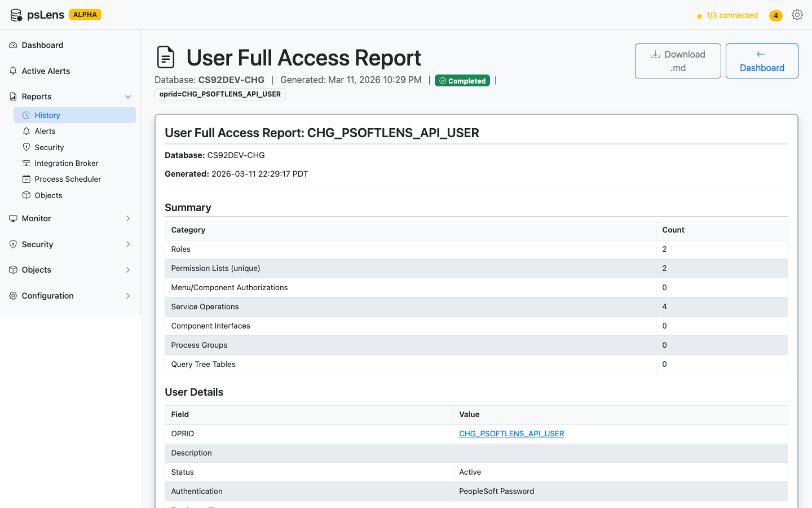This screenshot has height=508, width=812.
Task: Click the Component Interfaces cell
Action: 411,326
